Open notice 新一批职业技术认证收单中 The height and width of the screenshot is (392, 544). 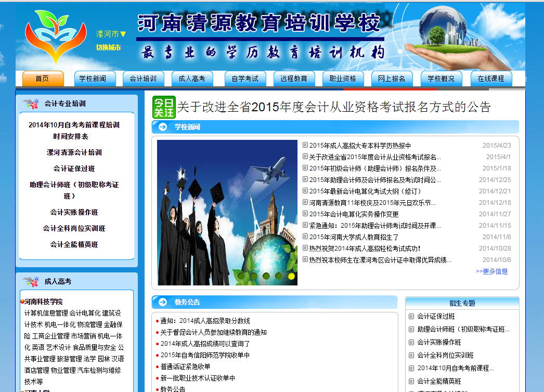click(198, 378)
